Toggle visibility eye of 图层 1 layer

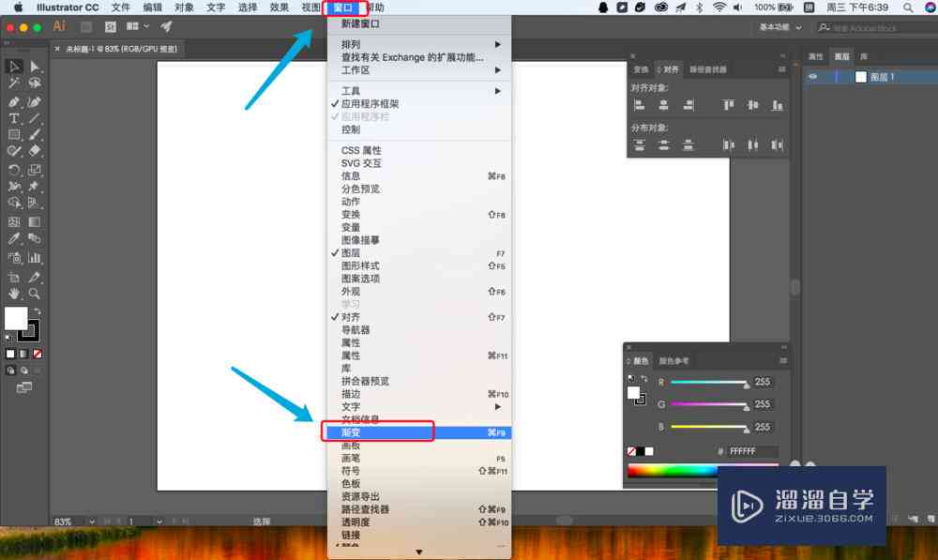[x=812, y=77]
